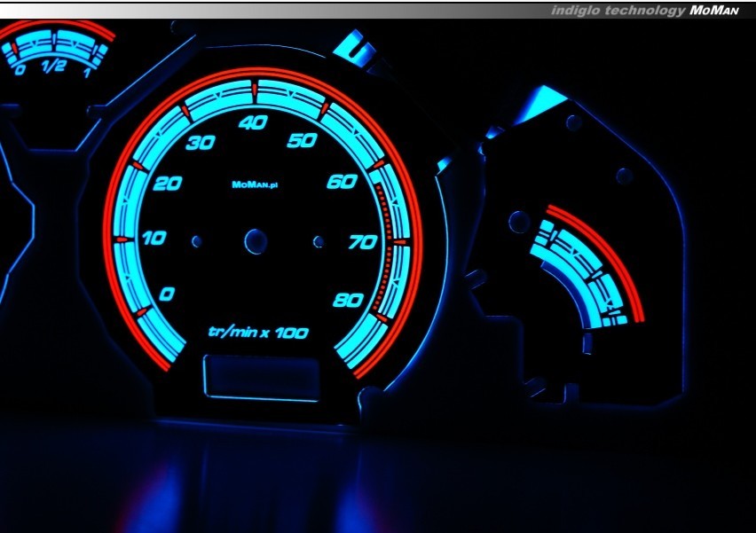Click the number 70 on tachometer
Viewport: 756px width, 533px height.
coord(363,241)
